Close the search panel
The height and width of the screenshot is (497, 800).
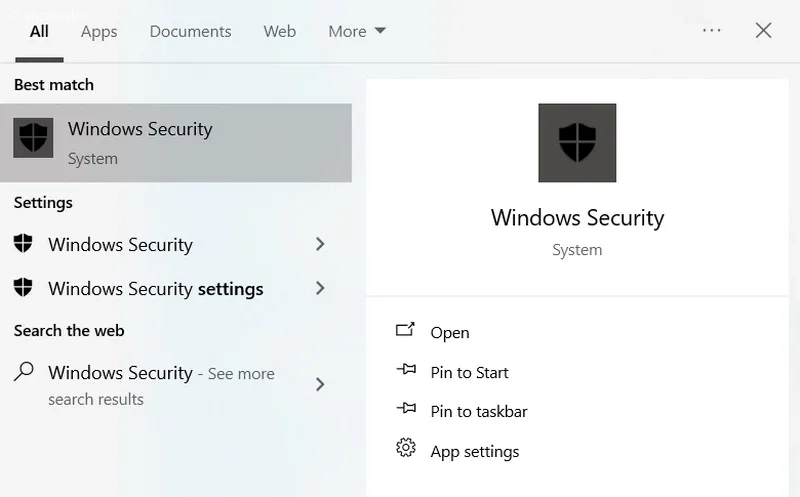point(764,31)
